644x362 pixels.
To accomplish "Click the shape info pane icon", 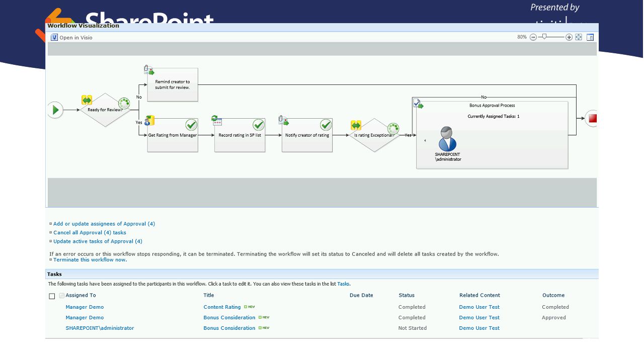I will 590,37.
